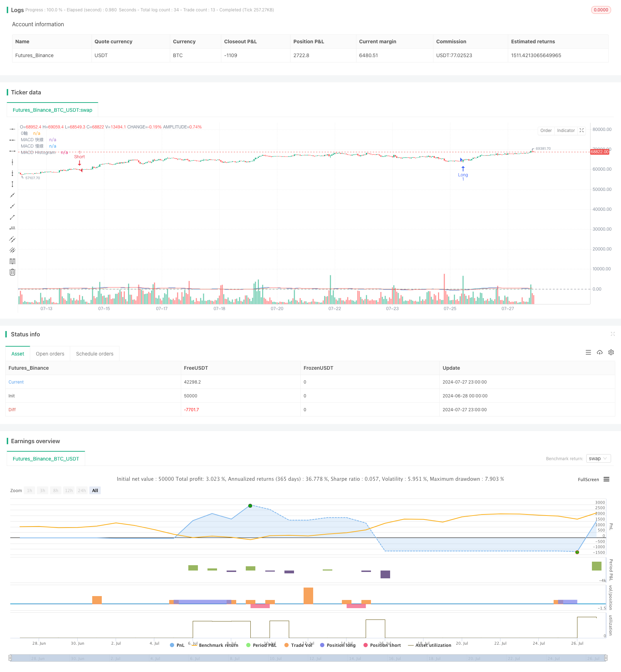This screenshot has width=621, height=672.
Task: Click the chart fullscreen expand icon
Action: [582, 131]
